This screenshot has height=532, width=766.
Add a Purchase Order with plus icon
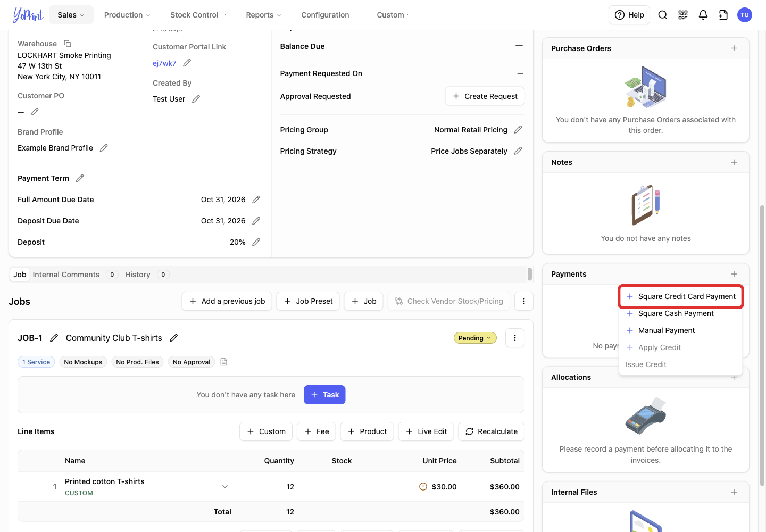tap(734, 48)
